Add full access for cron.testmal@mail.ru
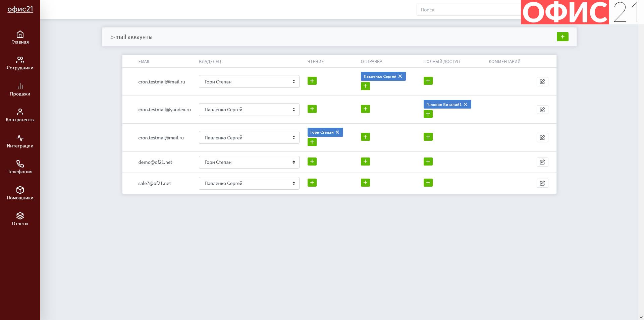This screenshot has width=644, height=320. click(x=428, y=137)
